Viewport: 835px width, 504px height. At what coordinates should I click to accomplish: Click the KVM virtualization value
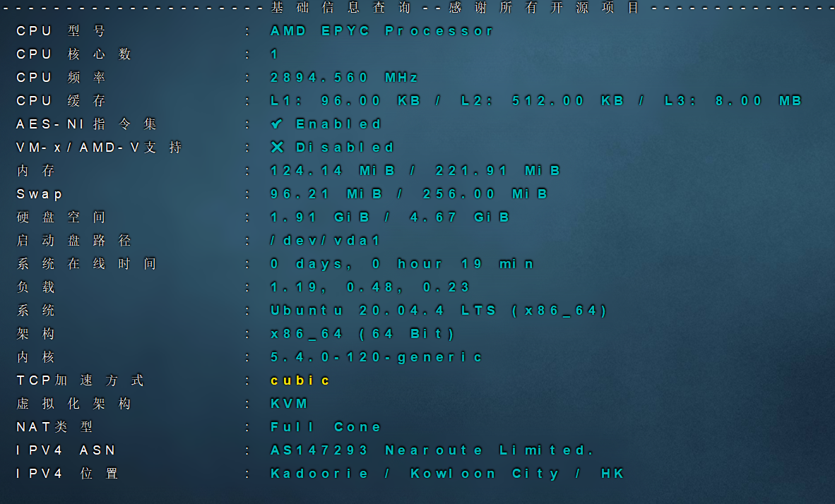point(290,404)
